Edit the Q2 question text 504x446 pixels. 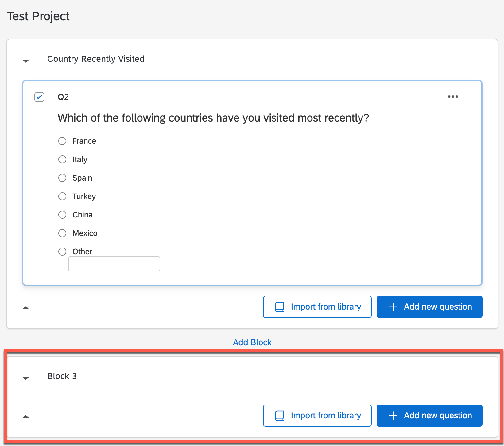click(x=213, y=118)
